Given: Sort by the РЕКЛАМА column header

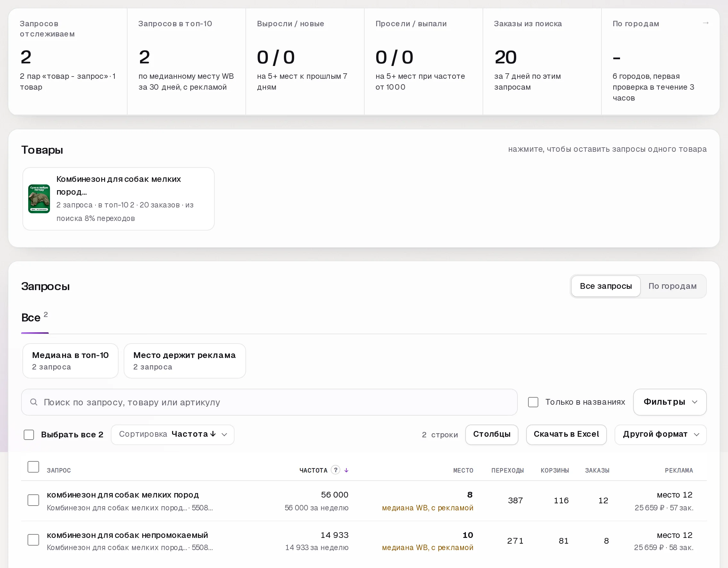Looking at the screenshot, I should (679, 470).
